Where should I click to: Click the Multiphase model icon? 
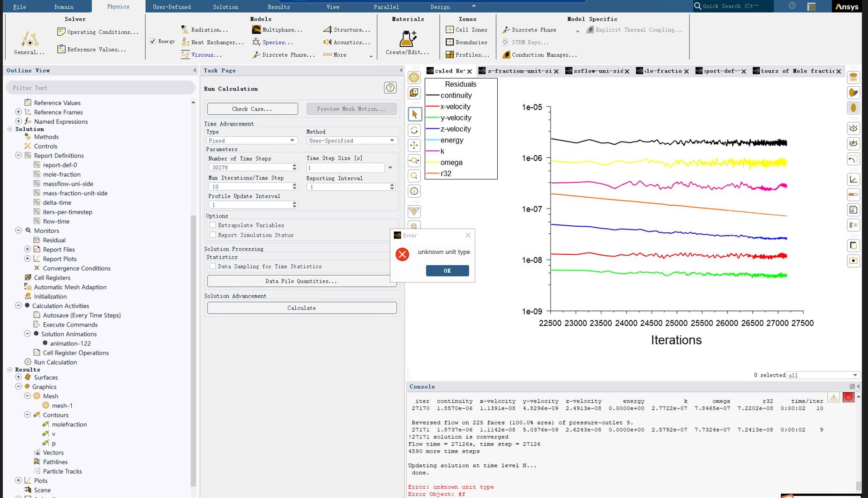coord(256,30)
